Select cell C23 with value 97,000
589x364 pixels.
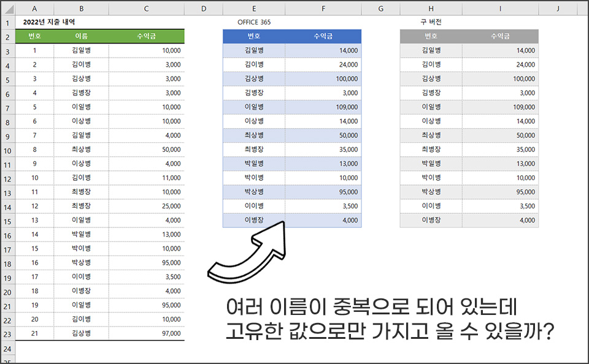(x=147, y=333)
